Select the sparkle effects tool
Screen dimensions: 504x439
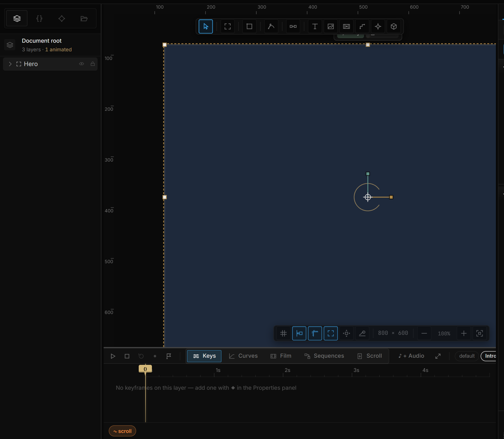[378, 26]
